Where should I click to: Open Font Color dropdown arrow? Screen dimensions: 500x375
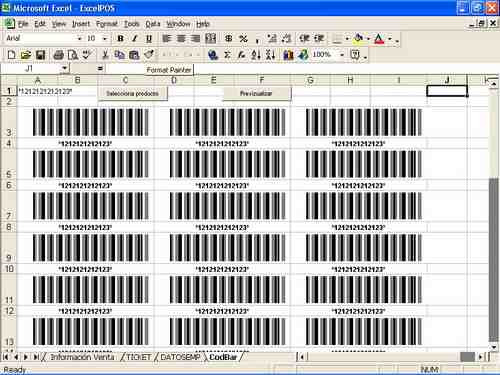click(x=389, y=39)
